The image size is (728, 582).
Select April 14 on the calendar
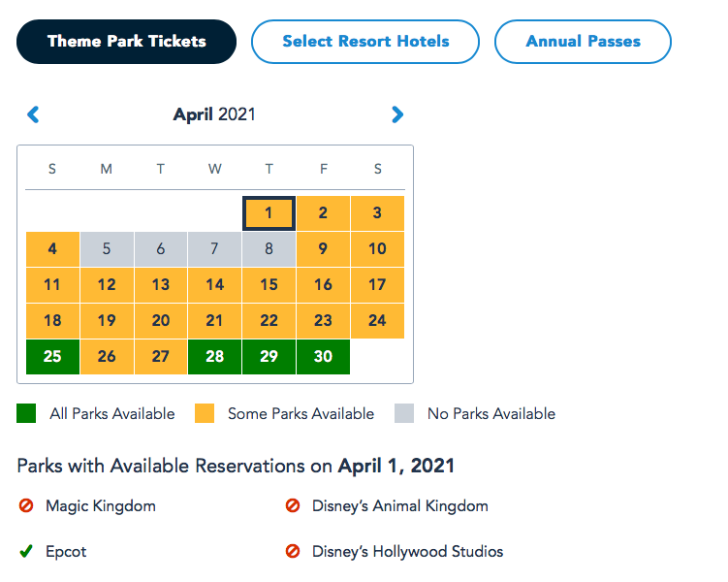[x=214, y=285]
